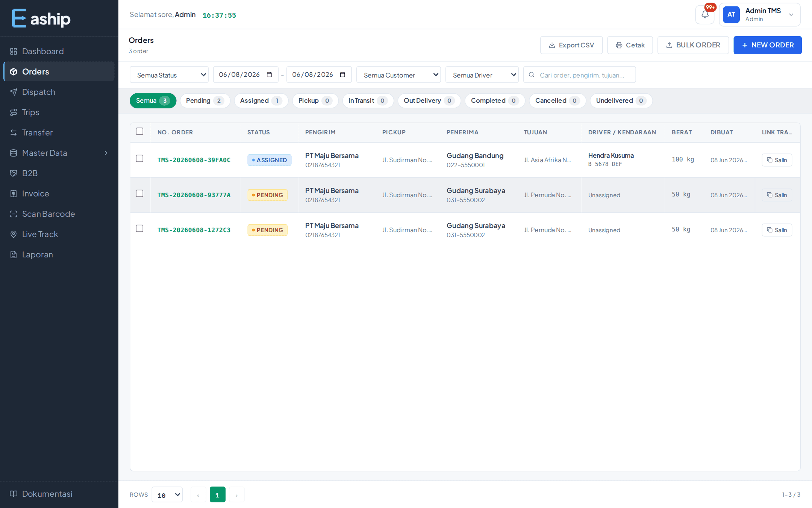Click the Export CSV button

(571, 45)
